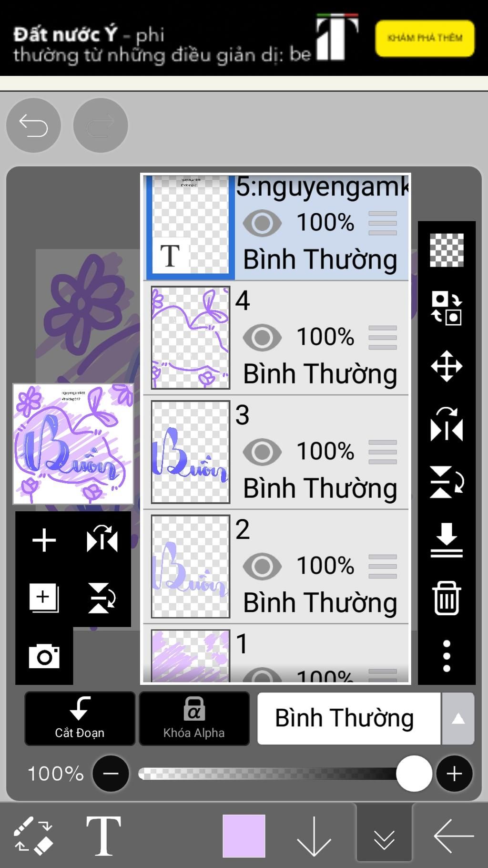Toggle visibility of layer 3
Image resolution: width=488 pixels, height=868 pixels.
coord(262,452)
